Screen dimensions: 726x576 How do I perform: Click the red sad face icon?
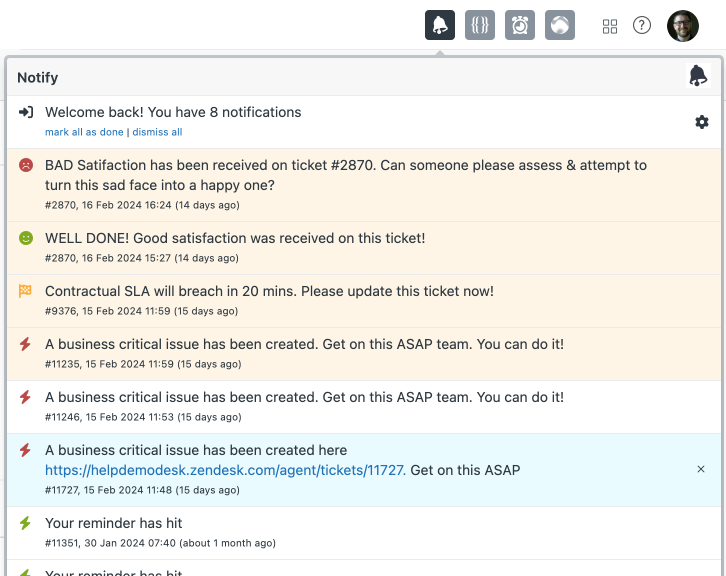tap(26, 165)
